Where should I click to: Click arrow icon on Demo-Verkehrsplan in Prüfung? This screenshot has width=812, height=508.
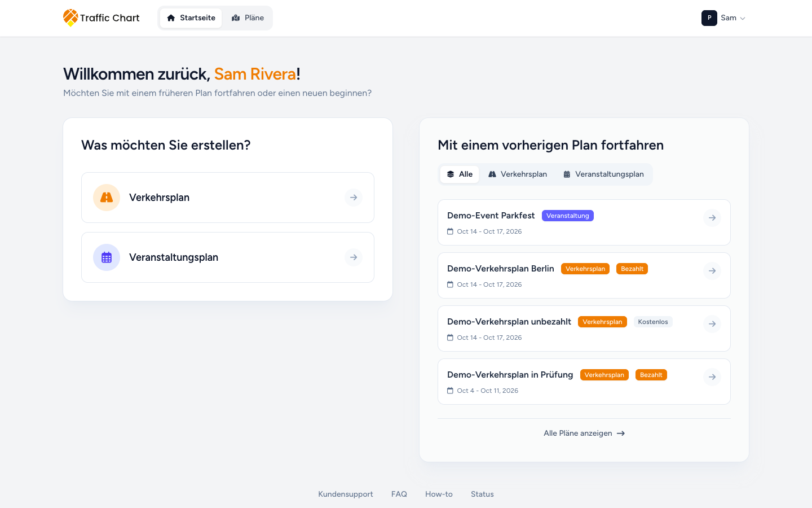(x=712, y=377)
